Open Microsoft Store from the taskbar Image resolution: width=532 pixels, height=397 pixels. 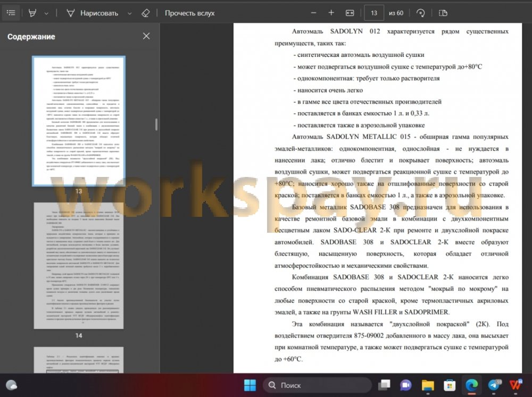449,385
